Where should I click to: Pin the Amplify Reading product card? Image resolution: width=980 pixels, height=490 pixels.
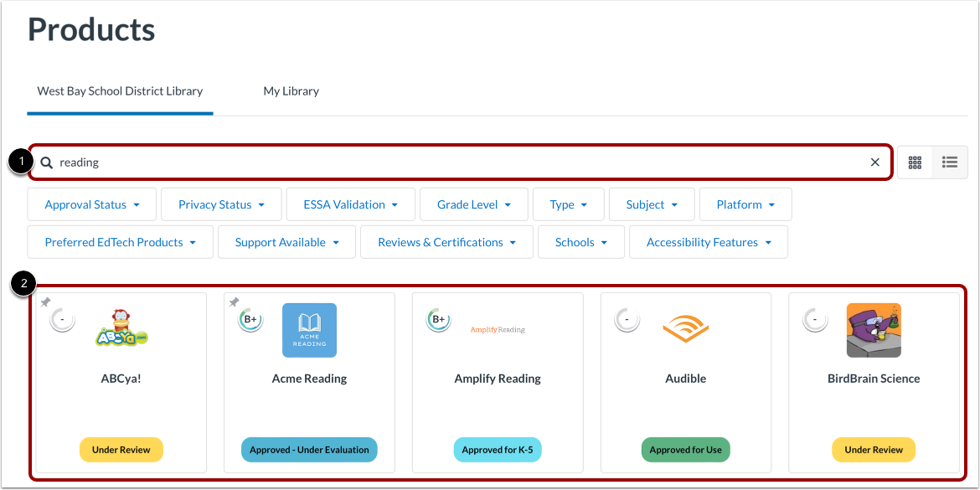423,303
